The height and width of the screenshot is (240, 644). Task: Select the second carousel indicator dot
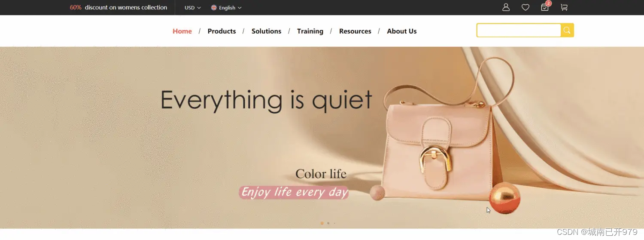click(328, 223)
